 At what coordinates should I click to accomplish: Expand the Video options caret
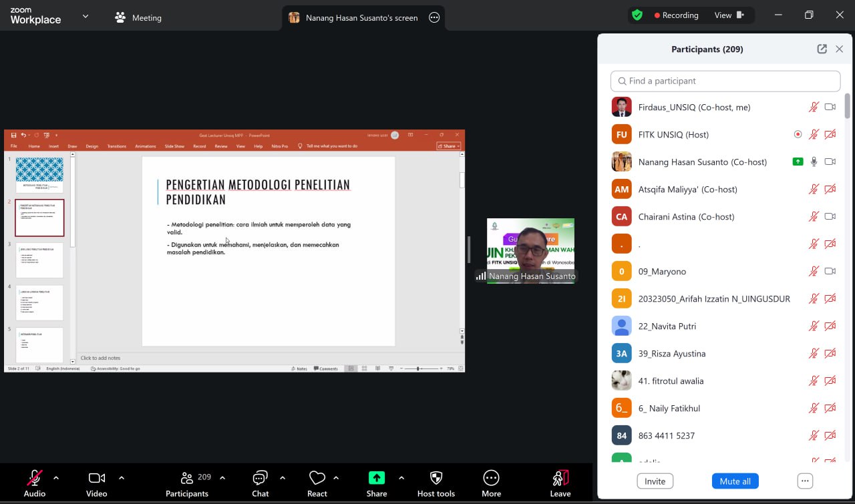[122, 478]
